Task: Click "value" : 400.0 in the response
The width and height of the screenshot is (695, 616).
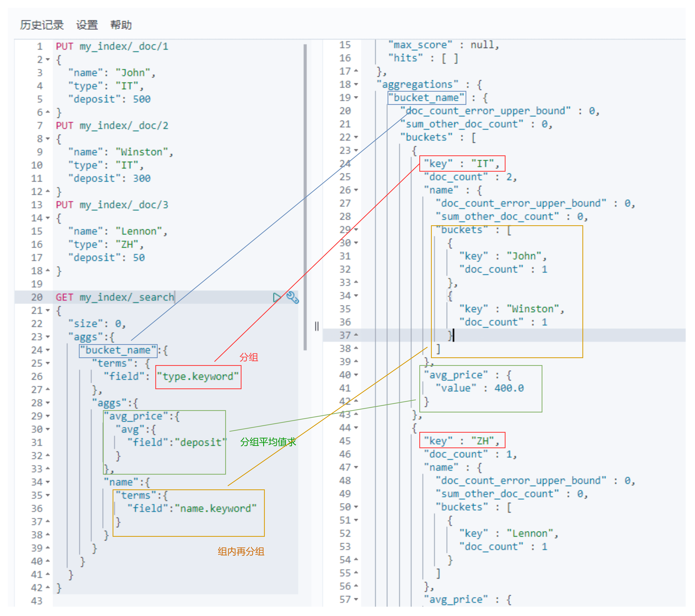Action: [480, 388]
